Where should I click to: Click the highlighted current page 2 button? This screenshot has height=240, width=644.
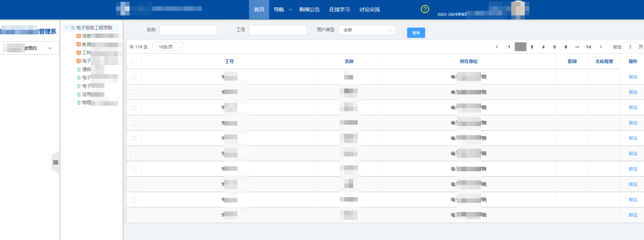(x=521, y=47)
